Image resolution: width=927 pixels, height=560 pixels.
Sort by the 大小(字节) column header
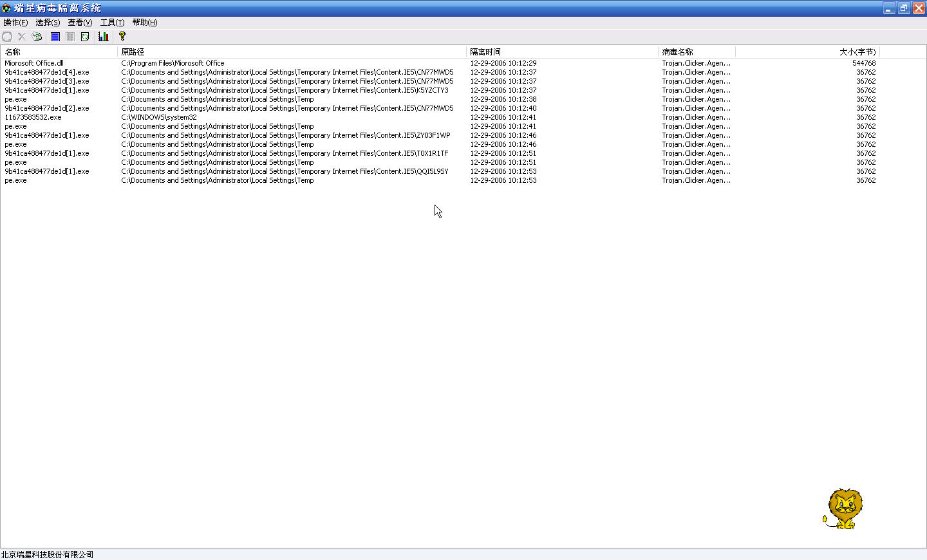[807, 51]
